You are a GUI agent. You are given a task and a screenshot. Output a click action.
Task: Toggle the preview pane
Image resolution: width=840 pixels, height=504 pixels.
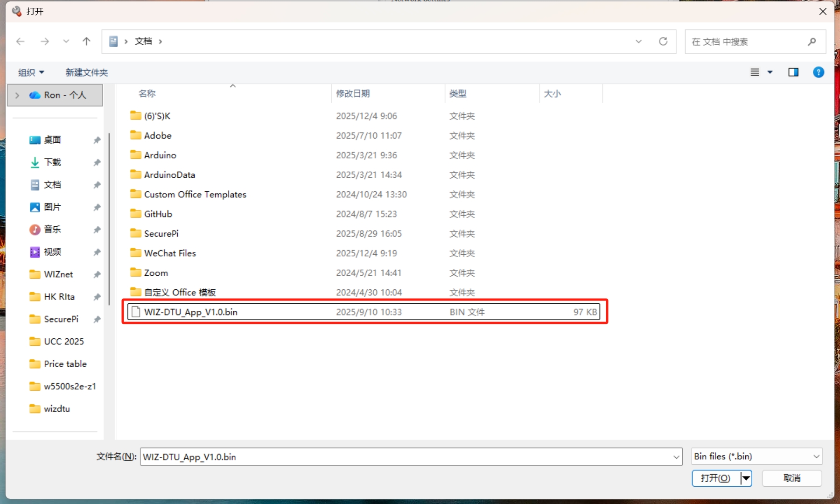pyautogui.click(x=793, y=72)
